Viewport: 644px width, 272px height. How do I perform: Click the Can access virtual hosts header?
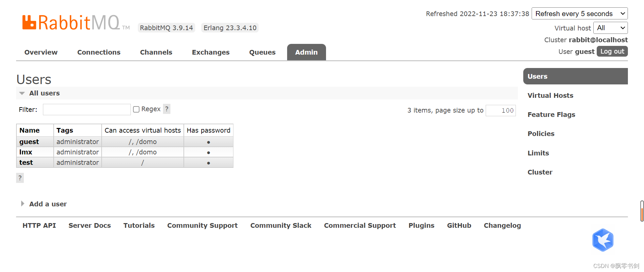[143, 130]
